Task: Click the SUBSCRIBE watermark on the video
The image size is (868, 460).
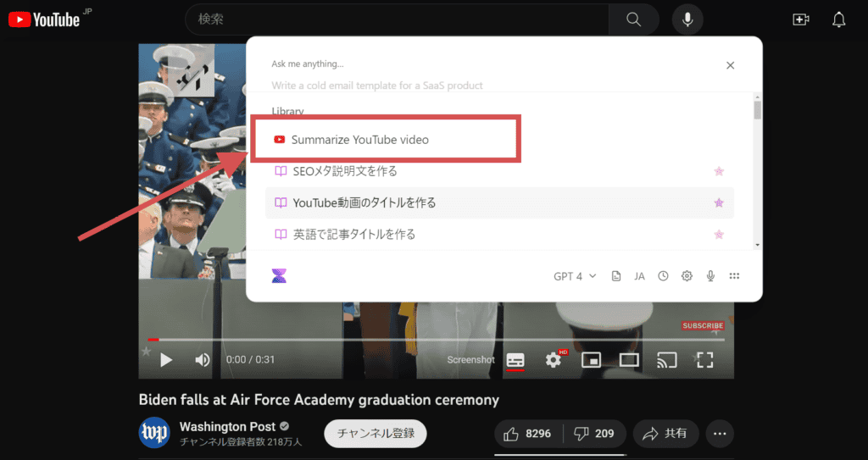Action: (703, 326)
